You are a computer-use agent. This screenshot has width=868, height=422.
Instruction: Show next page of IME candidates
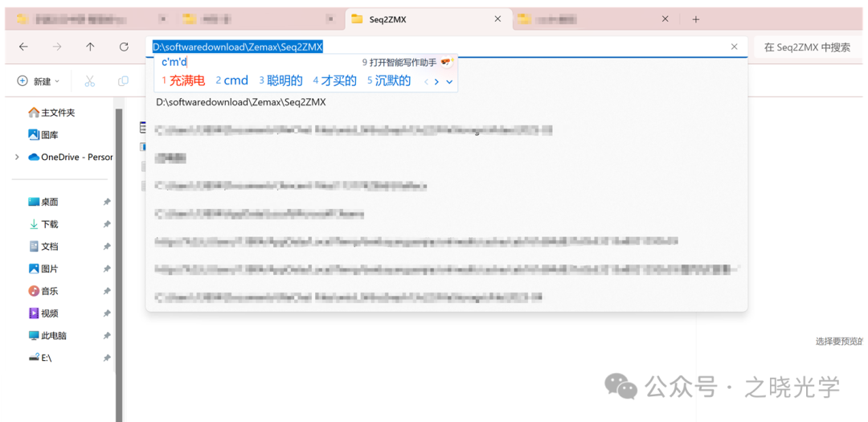[436, 81]
